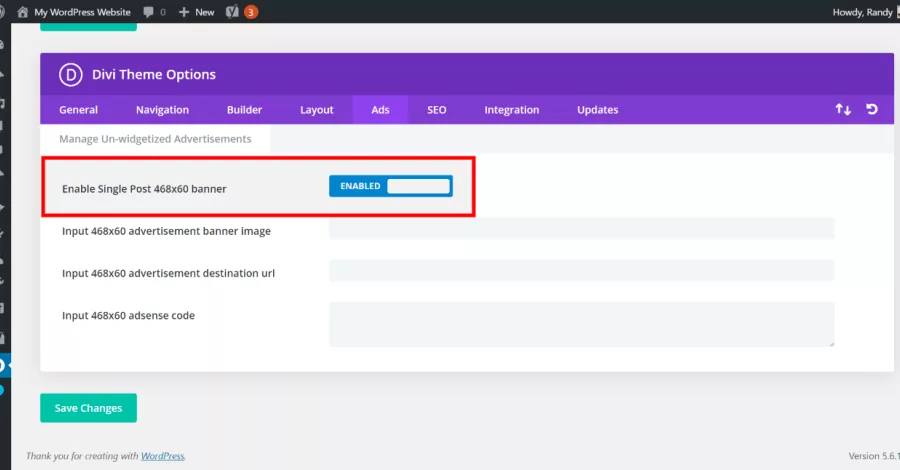This screenshot has height=470, width=900.
Task: Click the Divi Theme Options title text
Action: [154, 75]
